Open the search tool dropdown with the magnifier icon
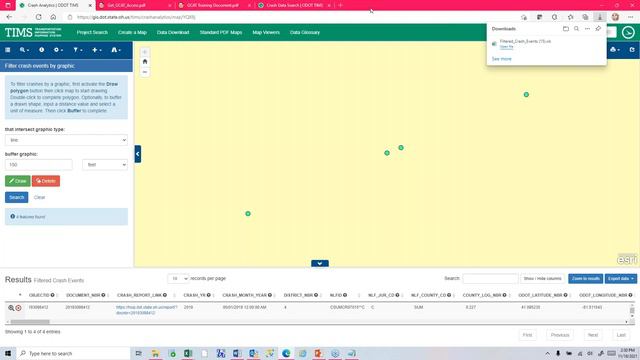 coord(24,50)
